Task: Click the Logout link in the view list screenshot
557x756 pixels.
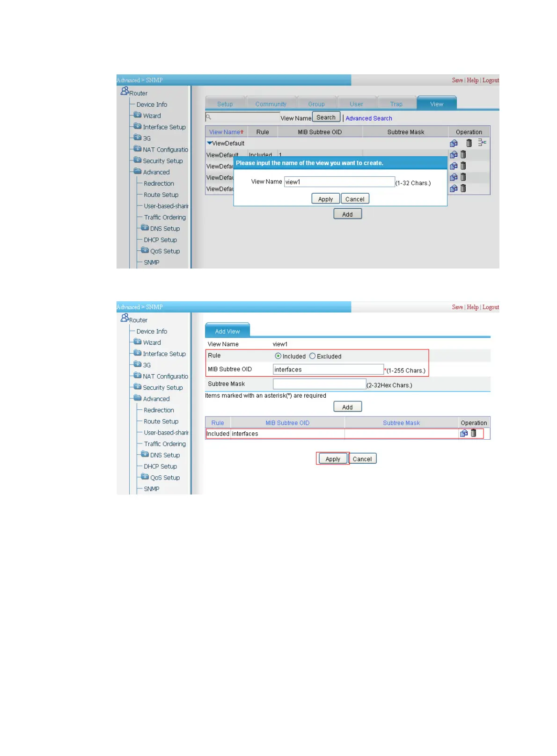Action: [491, 80]
